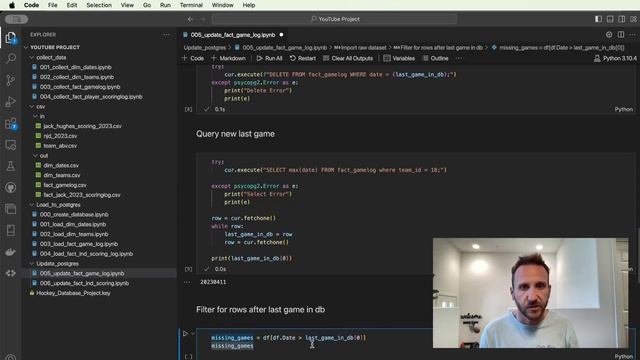640x360 pixels.
Task: Open the Help menu
Action: [x=249, y=5]
